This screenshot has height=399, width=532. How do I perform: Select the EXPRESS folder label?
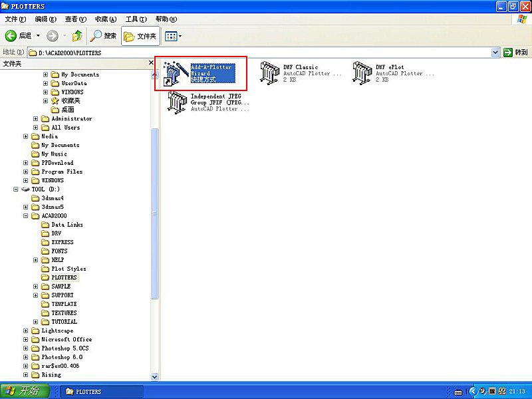tap(63, 242)
